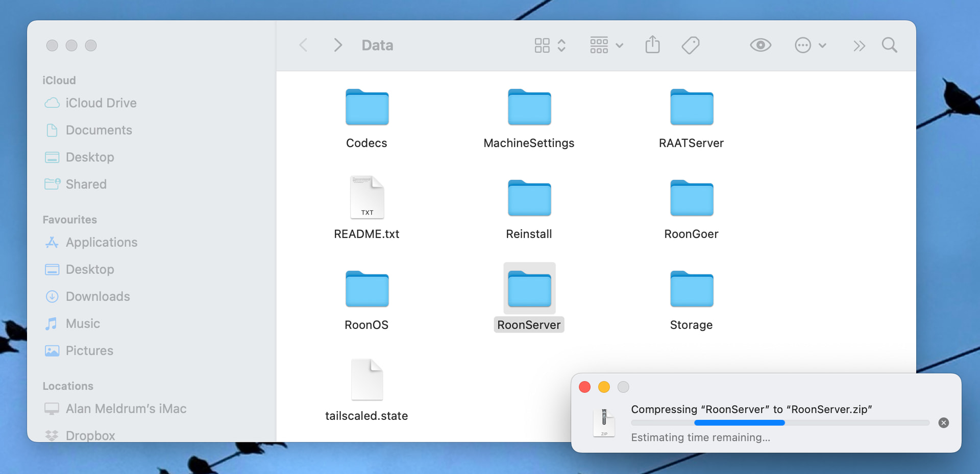Open the Codecs folder

tap(366, 107)
